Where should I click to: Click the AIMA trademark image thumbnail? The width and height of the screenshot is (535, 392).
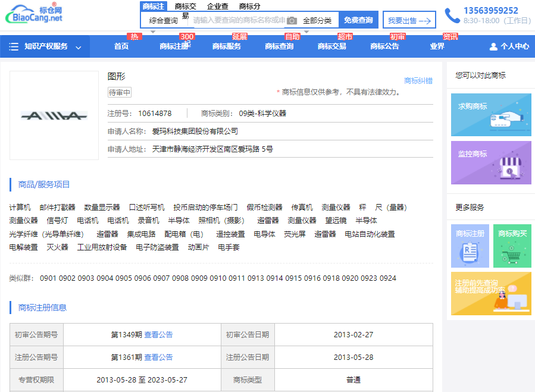click(x=54, y=115)
